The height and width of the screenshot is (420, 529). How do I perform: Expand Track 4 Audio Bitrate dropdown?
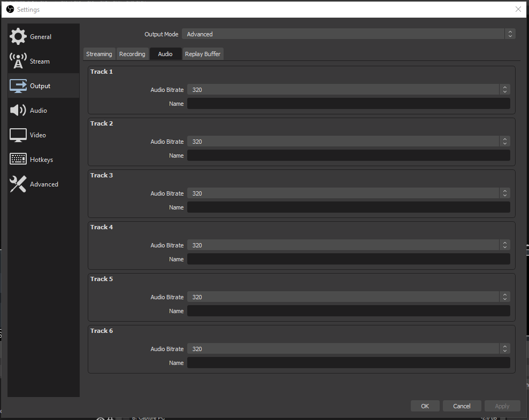tap(349, 245)
